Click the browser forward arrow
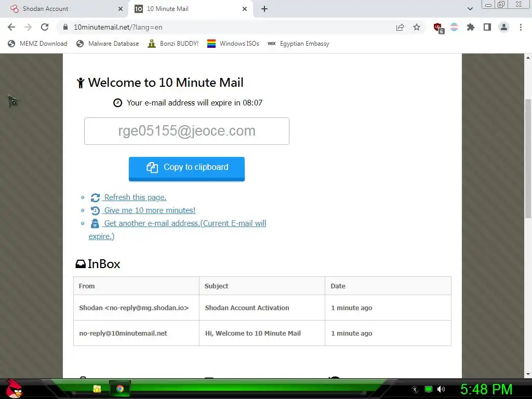 [x=28, y=27]
